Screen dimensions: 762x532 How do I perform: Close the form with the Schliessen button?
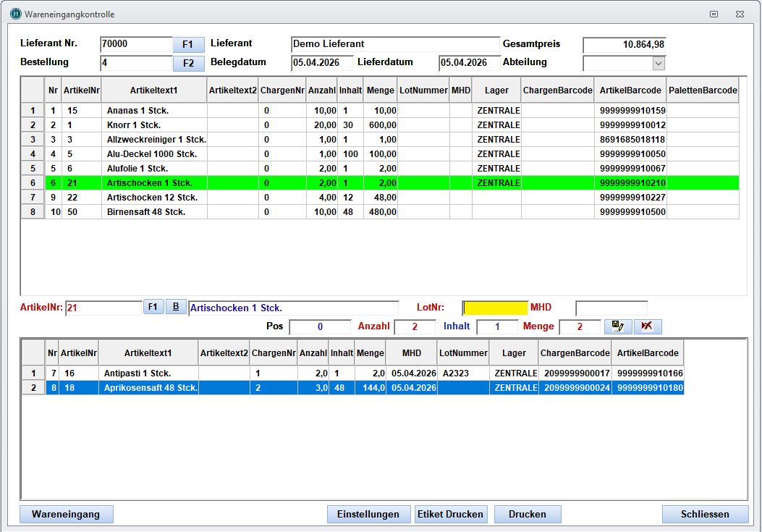[705, 514]
